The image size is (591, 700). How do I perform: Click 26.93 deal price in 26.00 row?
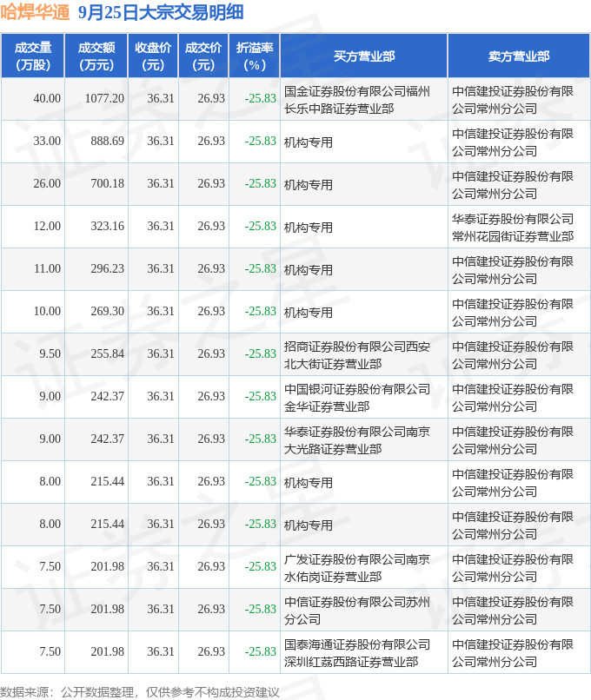point(211,183)
